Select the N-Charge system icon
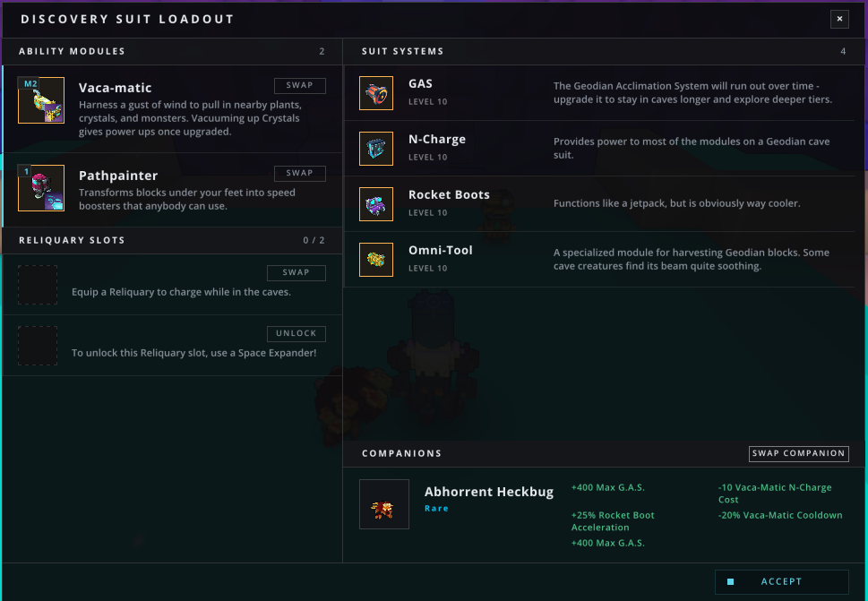 376,149
